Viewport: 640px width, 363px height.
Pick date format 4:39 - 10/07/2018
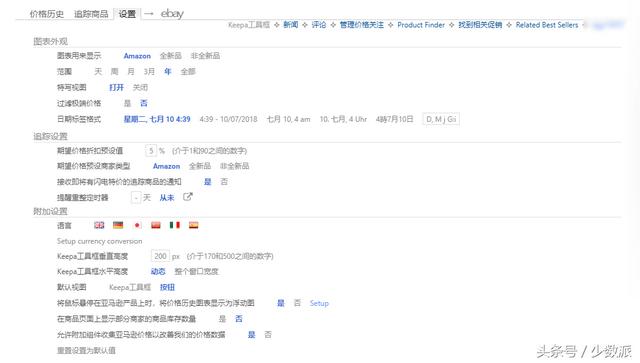click(229, 119)
